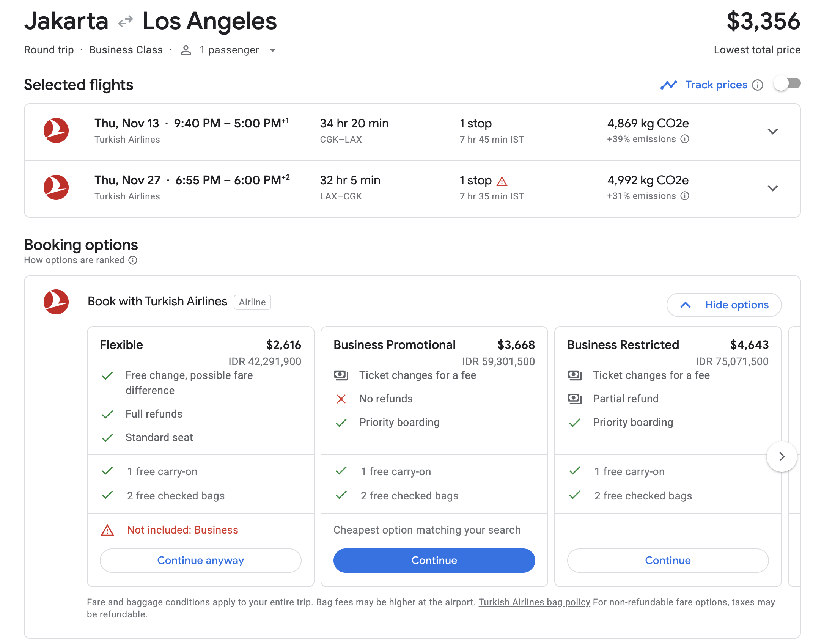Click the $3,356 lowest total price
The image size is (824, 644).
pos(763,21)
